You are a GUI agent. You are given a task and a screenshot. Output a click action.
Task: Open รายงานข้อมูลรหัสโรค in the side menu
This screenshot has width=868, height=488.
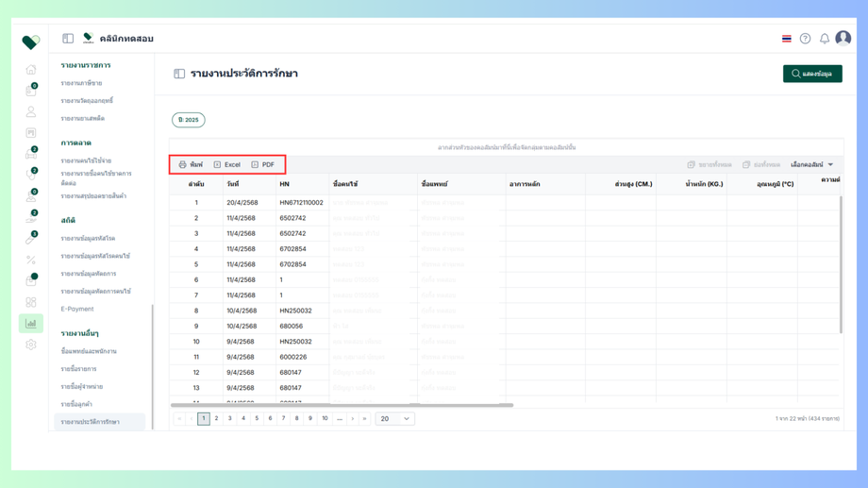88,238
